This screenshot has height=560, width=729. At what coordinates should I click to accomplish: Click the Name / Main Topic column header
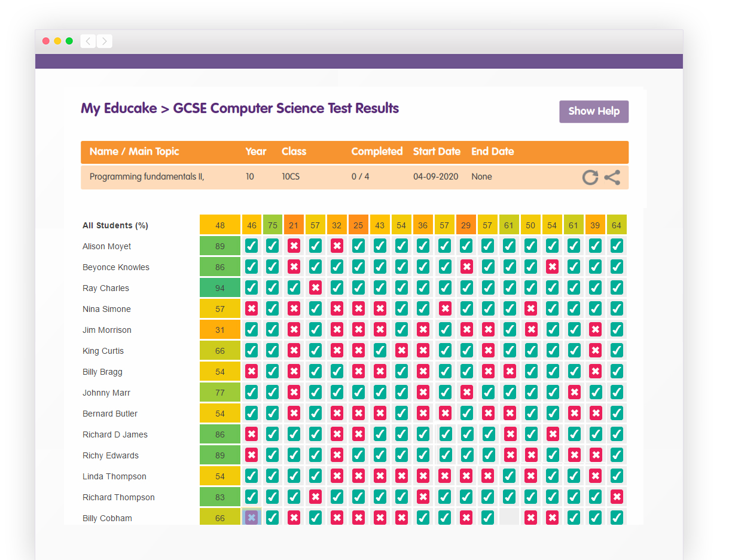tap(135, 152)
